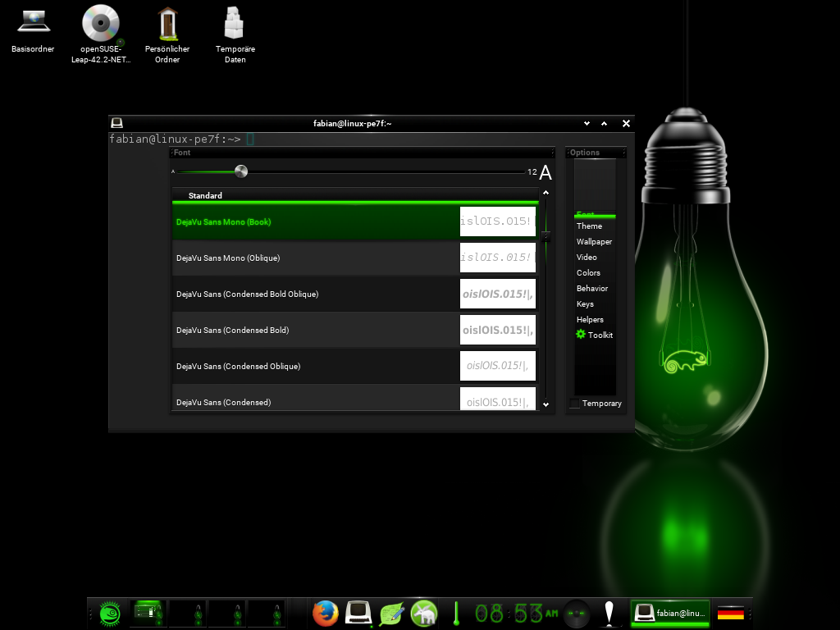
Task: Open Firefox from the shelf
Action: [x=325, y=613]
